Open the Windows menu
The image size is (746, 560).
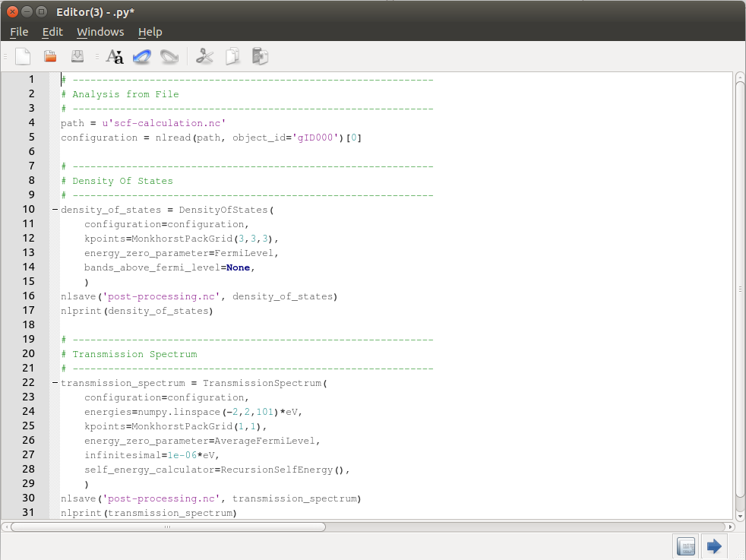click(x=100, y=32)
